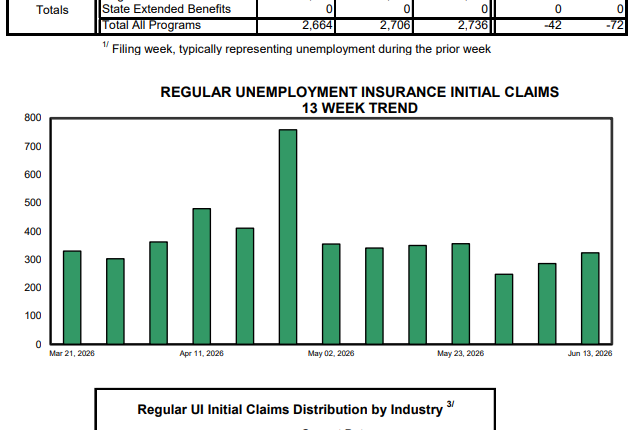Click the tallest green bar in chart

[x=288, y=237]
